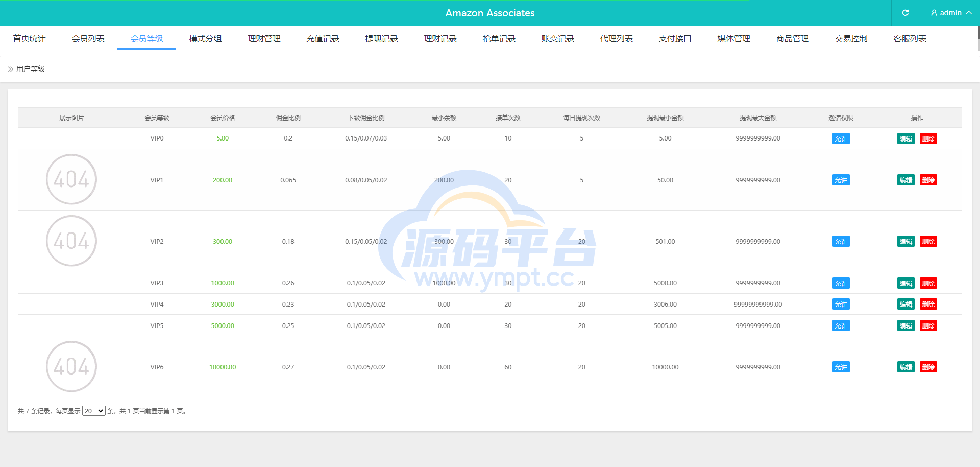Click 允许 for VIP4

pos(841,304)
